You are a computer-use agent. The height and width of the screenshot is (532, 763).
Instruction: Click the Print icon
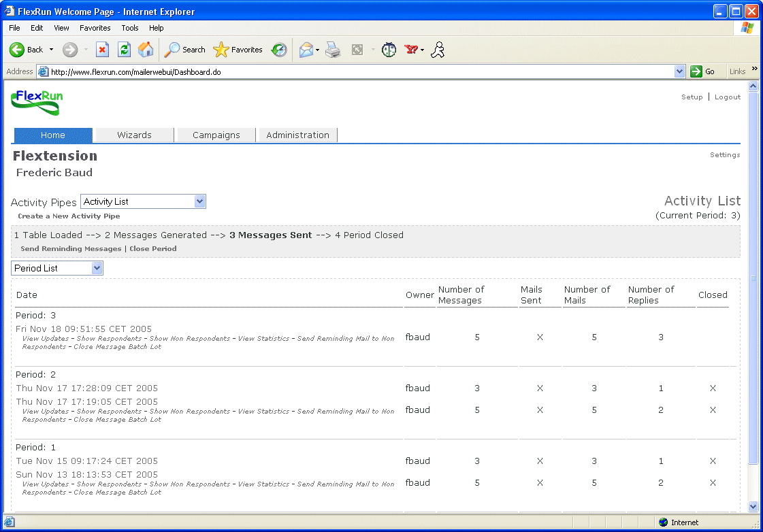(x=334, y=50)
